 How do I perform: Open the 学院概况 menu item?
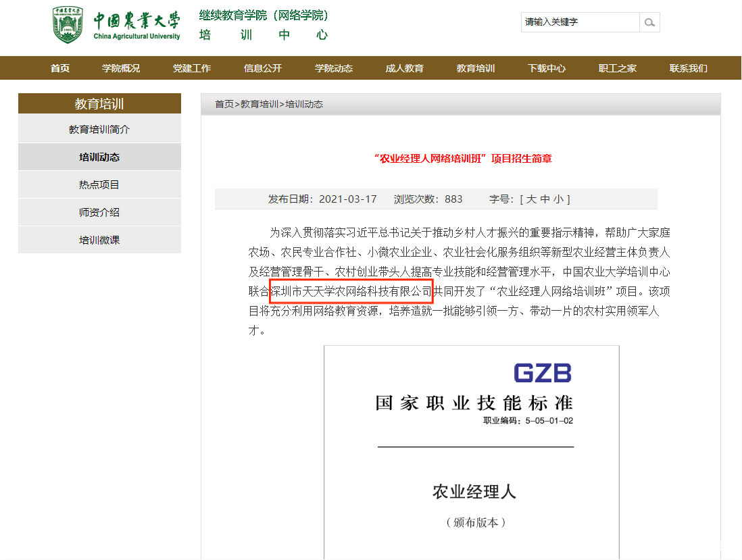click(x=121, y=68)
